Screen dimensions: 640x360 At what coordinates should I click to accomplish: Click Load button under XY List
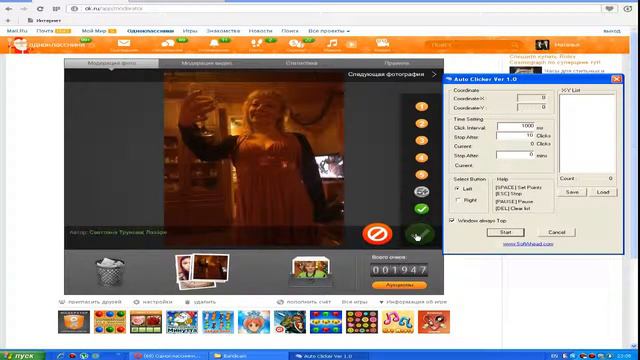[603, 192]
